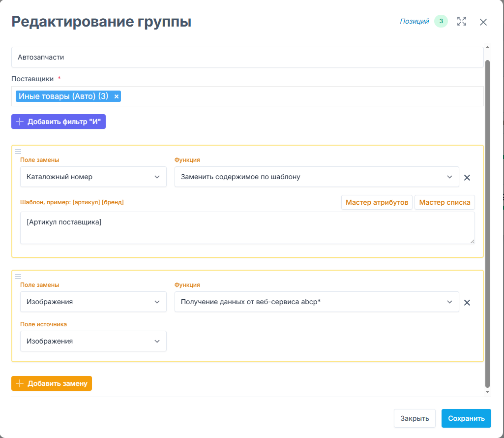Open 'Каталожный номер' field dropdown
Screen dimensions: 504x438
93,177
